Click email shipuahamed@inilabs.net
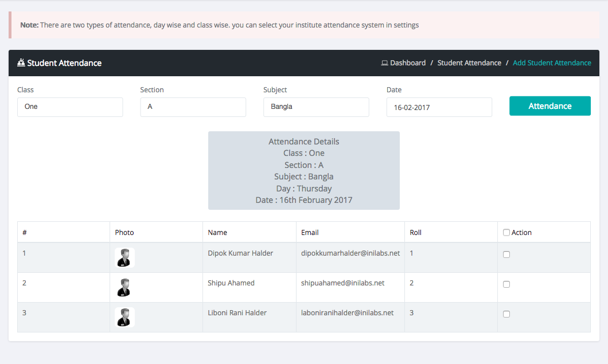Viewport: 608px width, 364px height. [343, 283]
